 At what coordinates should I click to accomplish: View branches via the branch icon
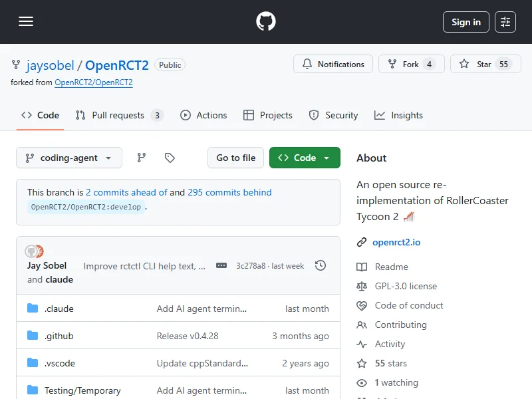pyautogui.click(x=142, y=158)
